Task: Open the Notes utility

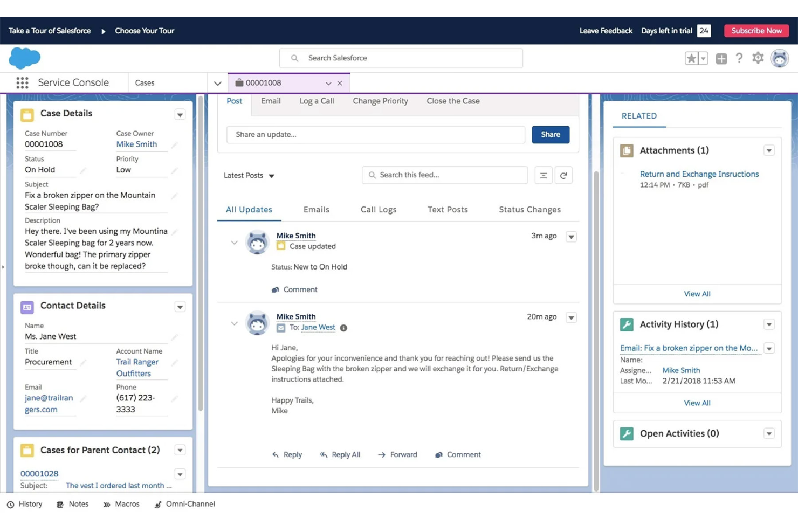Action: [x=72, y=504]
